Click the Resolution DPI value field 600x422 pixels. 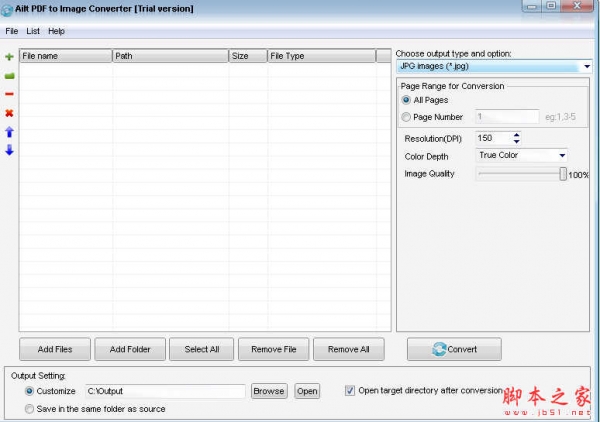pos(494,138)
